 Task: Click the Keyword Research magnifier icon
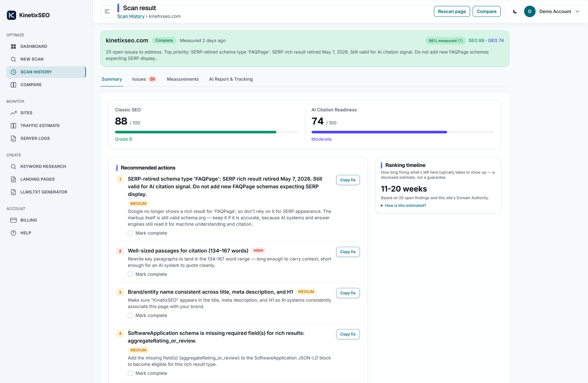[13, 166]
